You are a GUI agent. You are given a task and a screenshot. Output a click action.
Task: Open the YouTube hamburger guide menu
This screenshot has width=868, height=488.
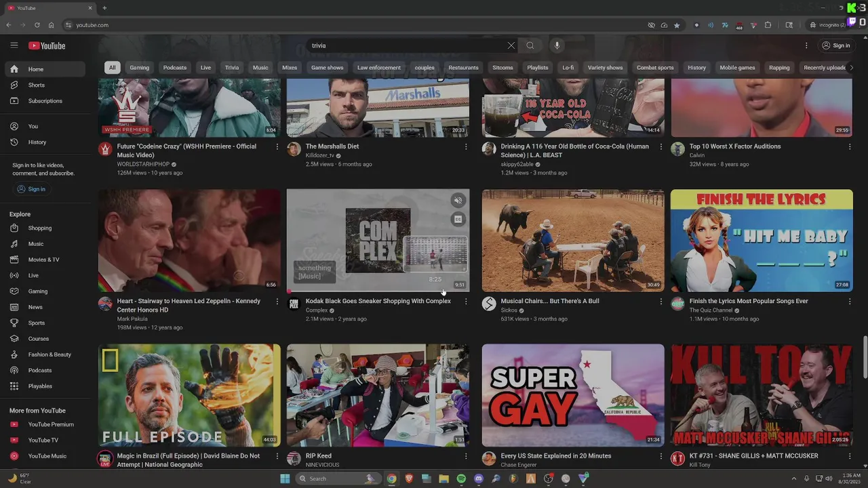click(x=14, y=45)
